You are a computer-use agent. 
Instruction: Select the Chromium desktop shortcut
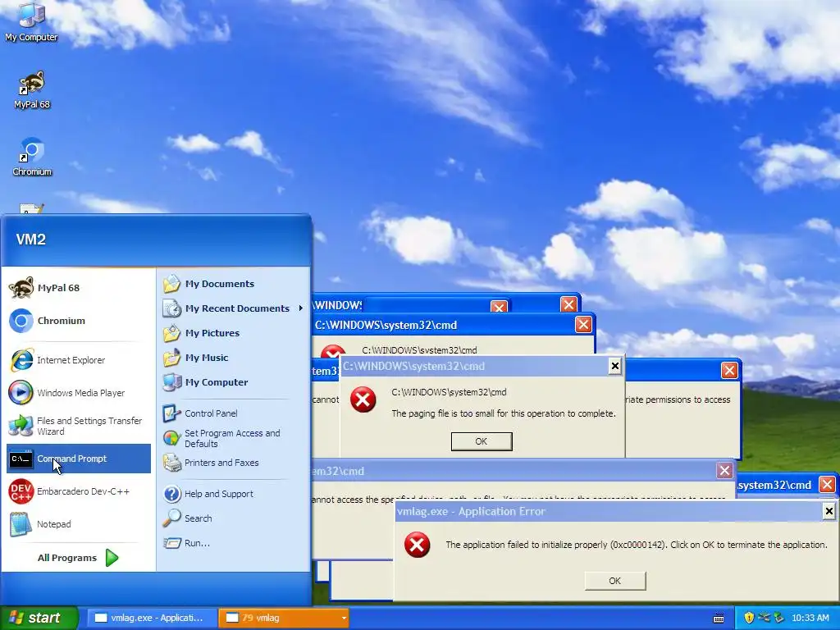pyautogui.click(x=32, y=157)
